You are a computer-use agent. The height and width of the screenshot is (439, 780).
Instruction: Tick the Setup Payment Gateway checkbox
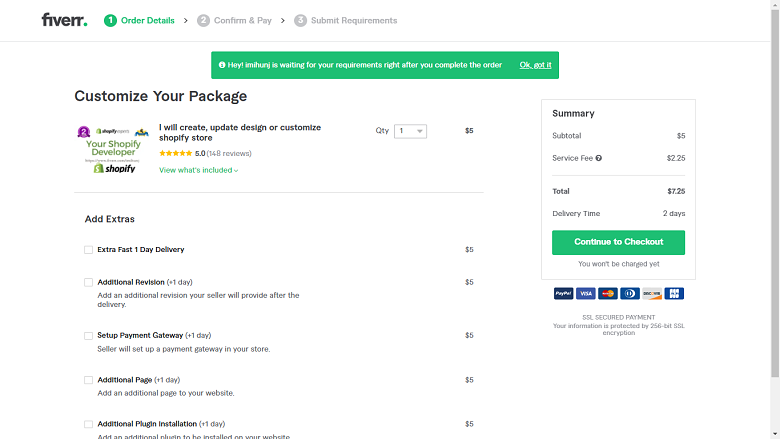point(89,336)
